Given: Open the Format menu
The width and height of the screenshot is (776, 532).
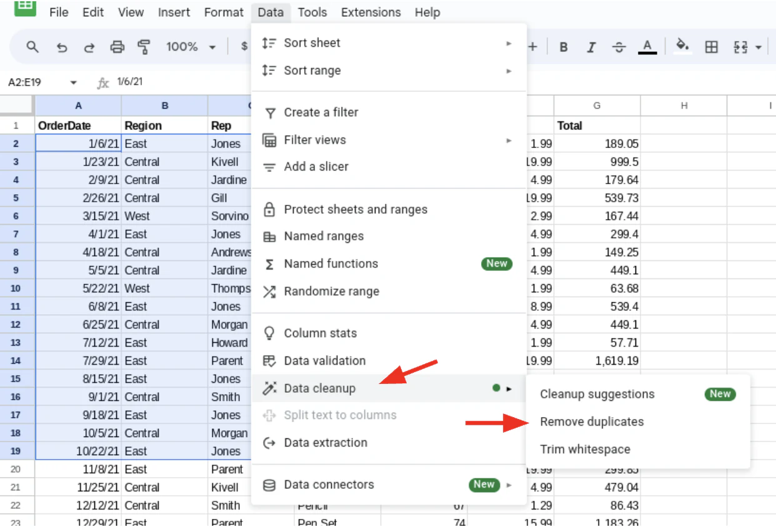Looking at the screenshot, I should click(224, 12).
